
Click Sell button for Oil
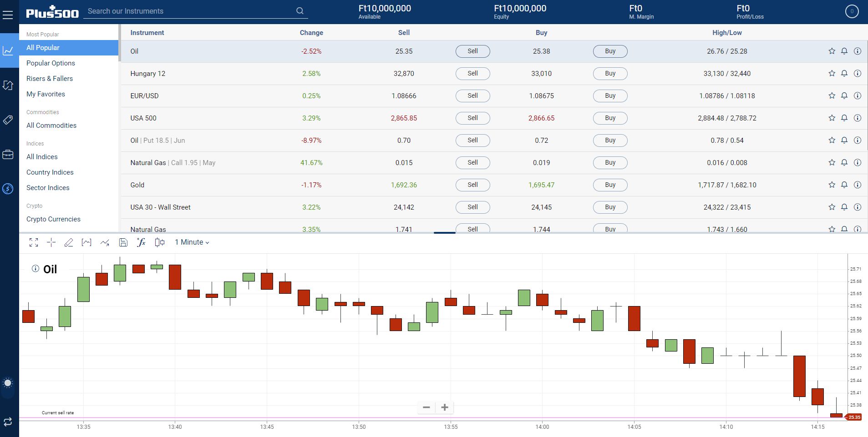coord(472,51)
